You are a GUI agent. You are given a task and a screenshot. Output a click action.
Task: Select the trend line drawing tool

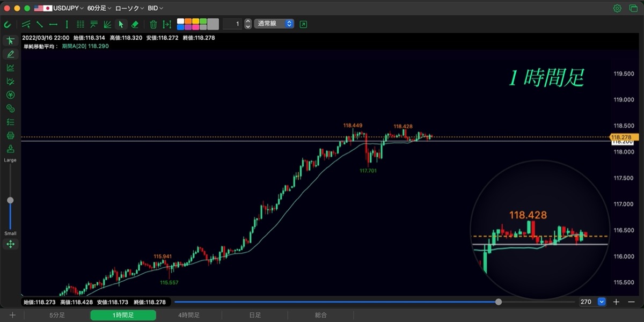click(40, 24)
